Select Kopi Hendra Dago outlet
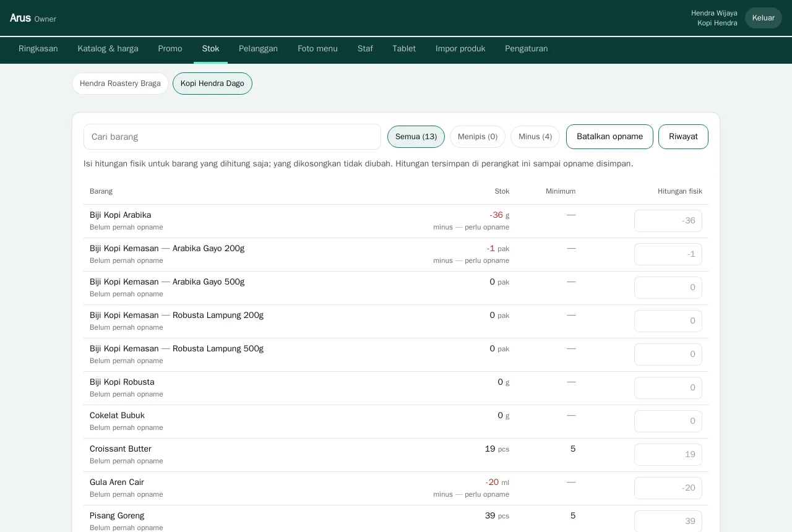The width and height of the screenshot is (792, 532). [212, 84]
